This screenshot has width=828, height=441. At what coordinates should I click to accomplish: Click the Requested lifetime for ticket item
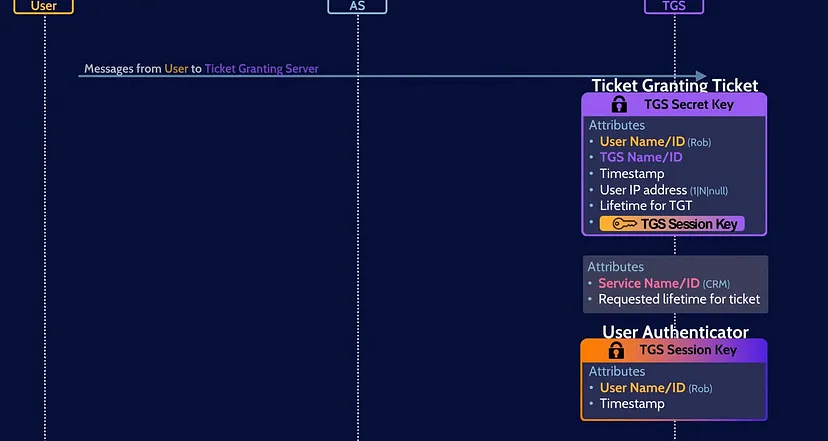[x=679, y=299]
